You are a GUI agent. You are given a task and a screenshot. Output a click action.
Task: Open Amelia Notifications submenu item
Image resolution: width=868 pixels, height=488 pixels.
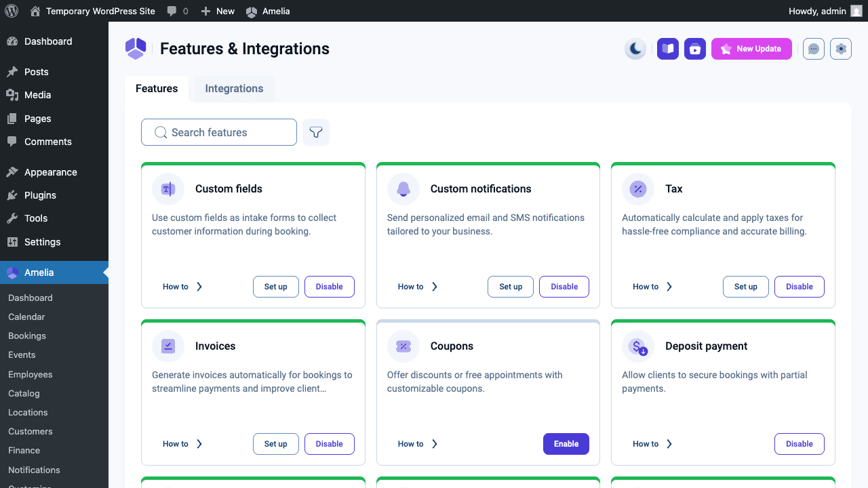[34, 470]
